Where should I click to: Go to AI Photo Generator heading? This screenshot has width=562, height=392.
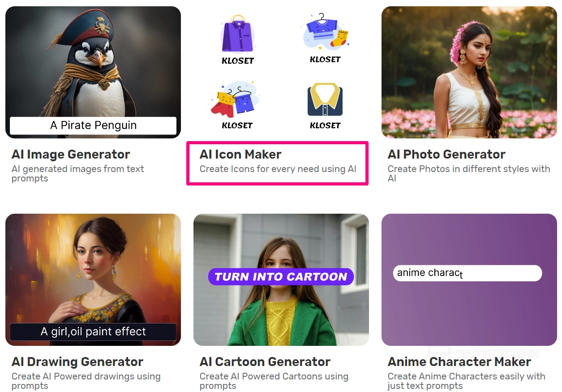coord(446,155)
